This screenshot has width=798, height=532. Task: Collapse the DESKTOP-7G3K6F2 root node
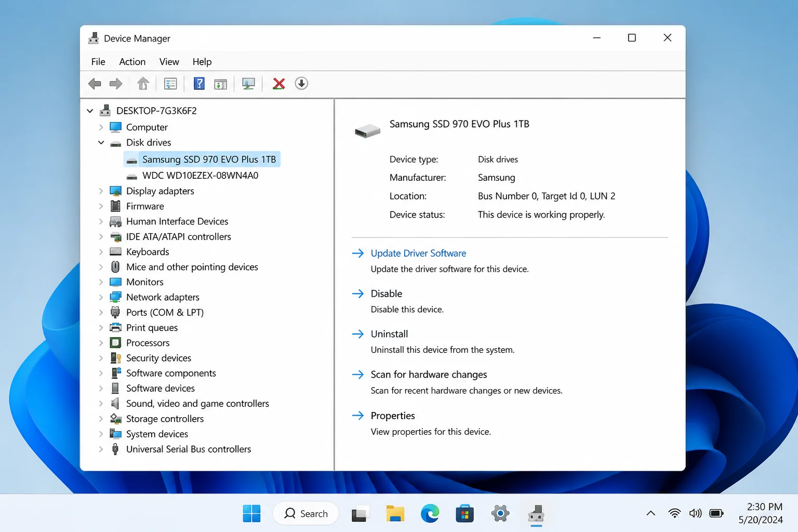(x=90, y=111)
